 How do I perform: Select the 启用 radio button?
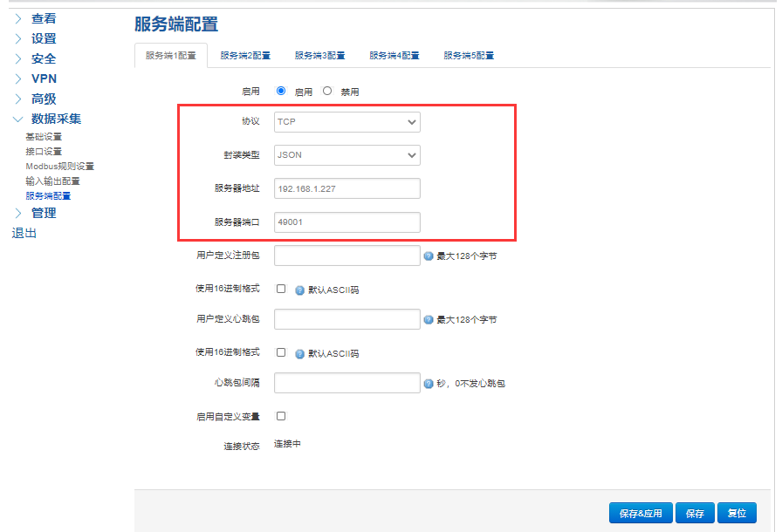click(281, 91)
